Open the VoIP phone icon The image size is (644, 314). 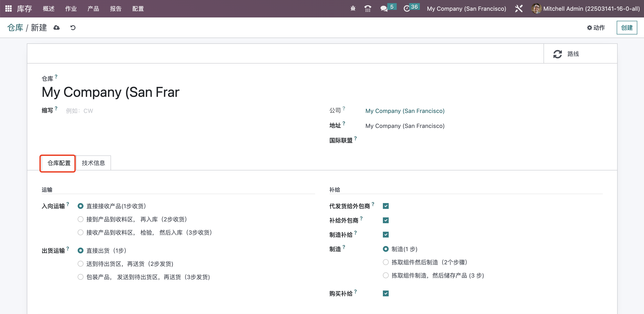(x=367, y=8)
